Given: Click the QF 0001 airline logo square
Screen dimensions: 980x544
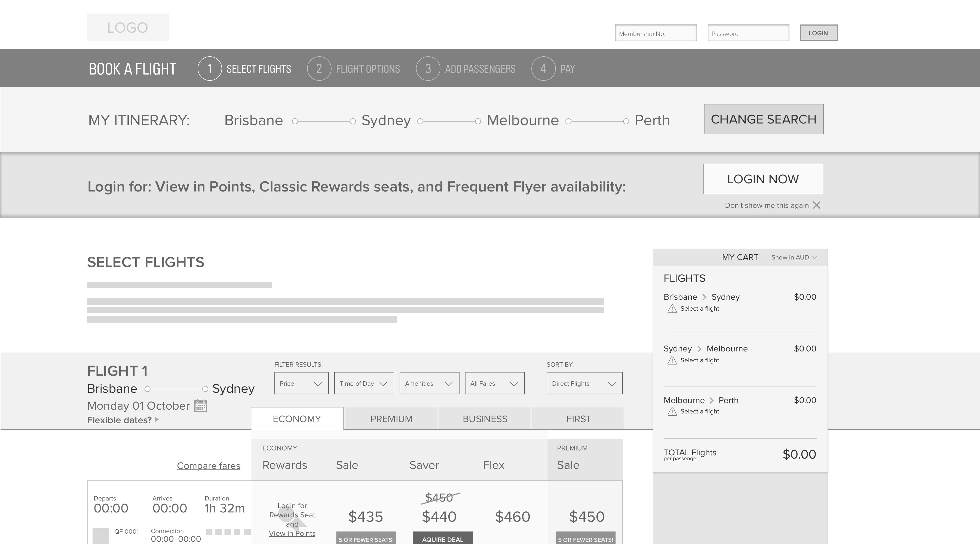Looking at the screenshot, I should [x=100, y=536].
